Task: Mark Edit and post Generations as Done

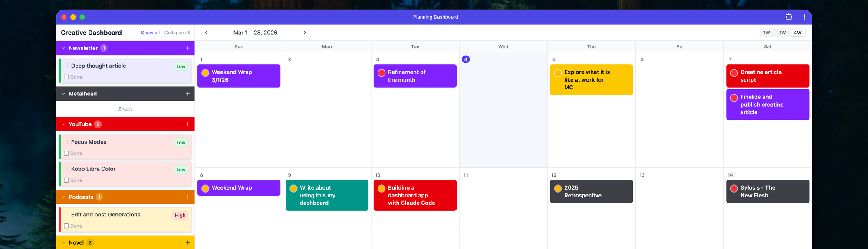Action: 66,226
